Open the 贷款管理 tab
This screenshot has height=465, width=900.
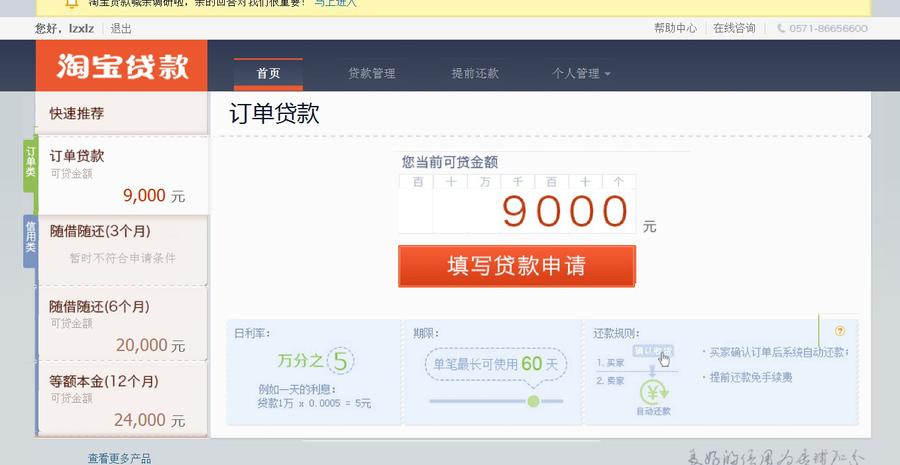[371, 73]
